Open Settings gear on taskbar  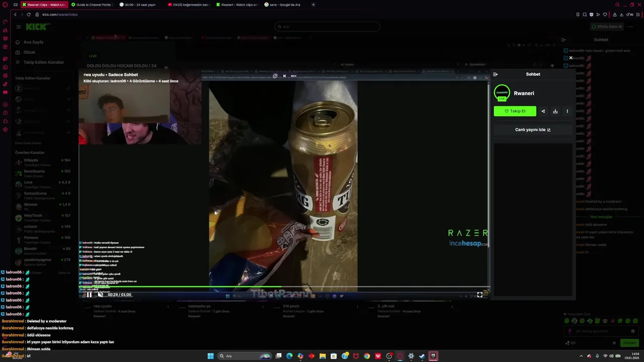[x=411, y=356]
